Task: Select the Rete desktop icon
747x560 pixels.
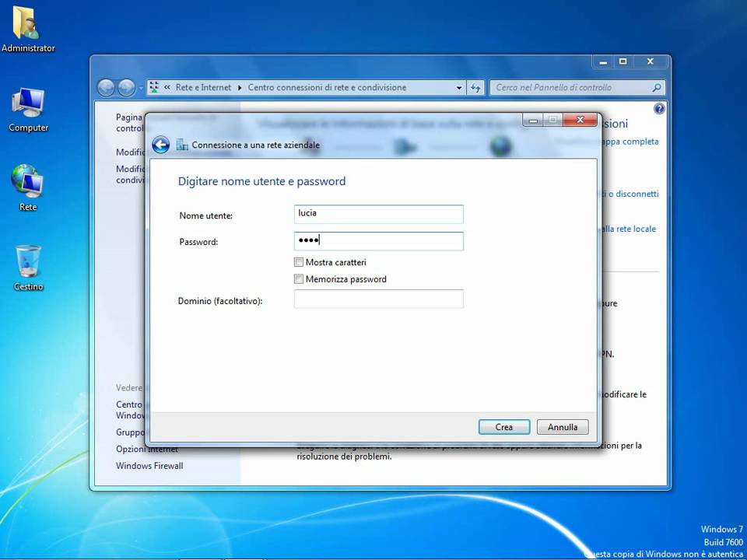Action: (28, 187)
